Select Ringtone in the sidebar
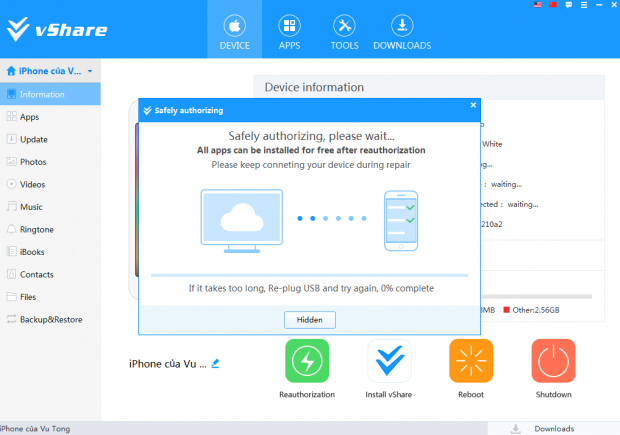This screenshot has height=435, width=620. click(x=37, y=229)
